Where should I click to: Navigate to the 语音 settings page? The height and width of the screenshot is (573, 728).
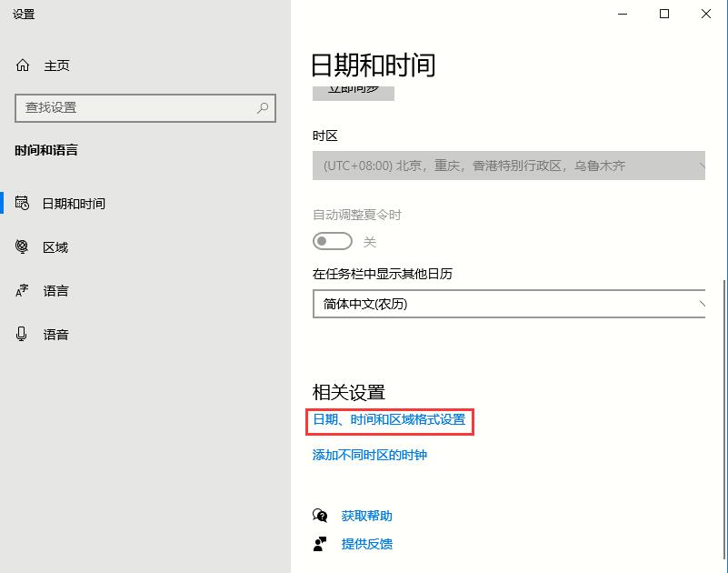click(x=56, y=334)
